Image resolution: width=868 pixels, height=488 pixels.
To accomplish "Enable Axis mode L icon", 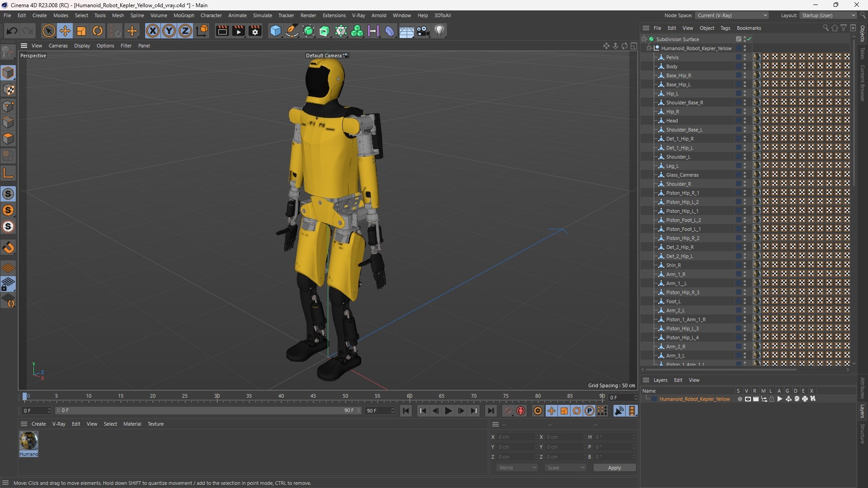I will coord(8,173).
